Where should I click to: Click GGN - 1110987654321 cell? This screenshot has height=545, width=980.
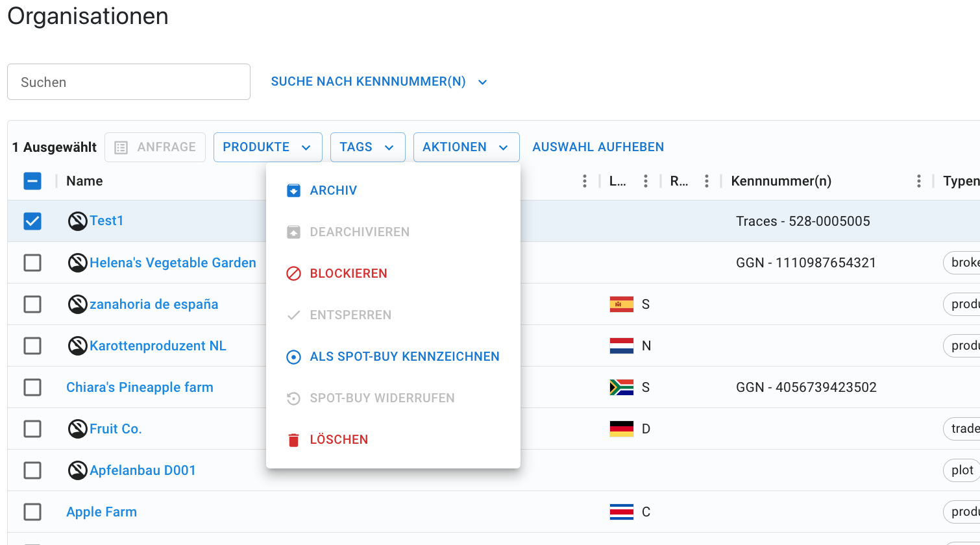coord(806,263)
